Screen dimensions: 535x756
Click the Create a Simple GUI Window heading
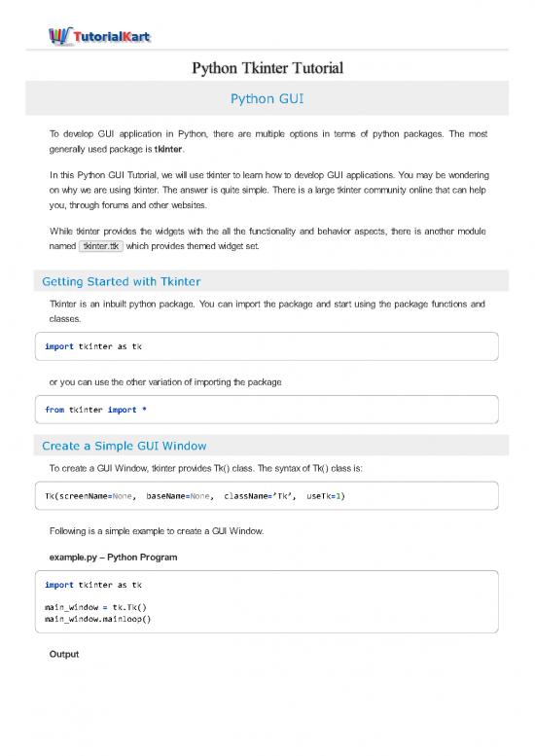125,446
